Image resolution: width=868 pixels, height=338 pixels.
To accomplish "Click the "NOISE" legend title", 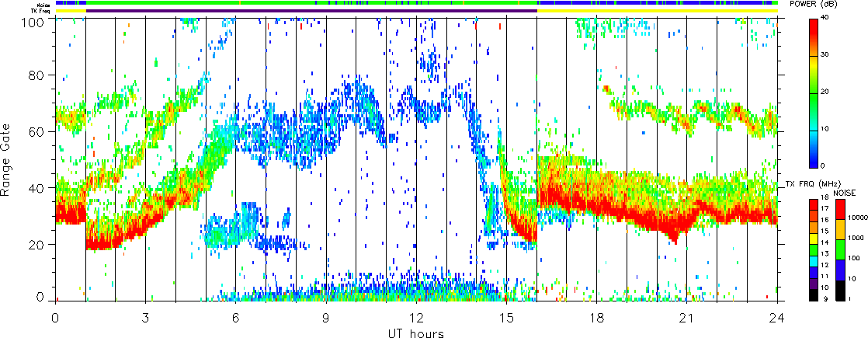I will [x=844, y=192].
